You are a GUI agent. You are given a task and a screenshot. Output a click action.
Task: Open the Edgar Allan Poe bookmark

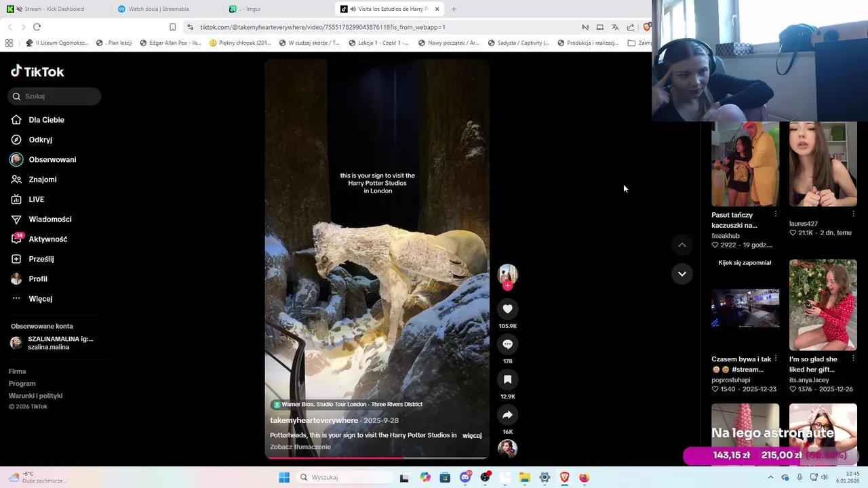(x=171, y=43)
